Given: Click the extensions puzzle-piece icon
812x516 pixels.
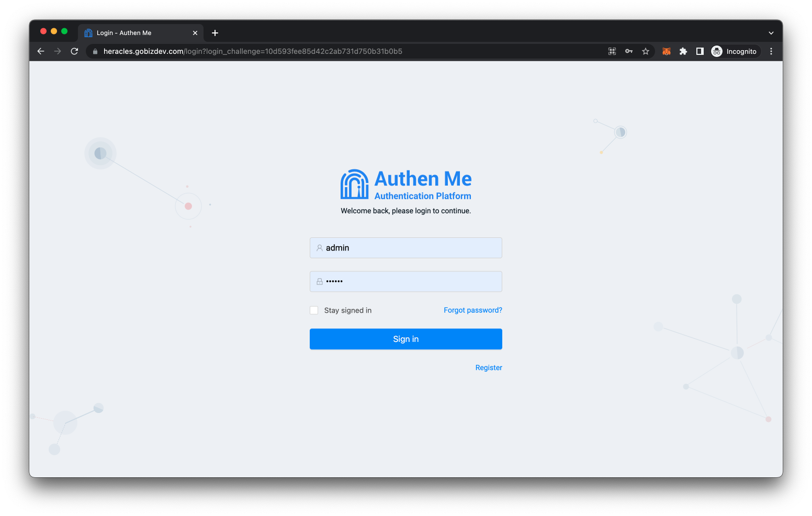Looking at the screenshot, I should tap(683, 51).
